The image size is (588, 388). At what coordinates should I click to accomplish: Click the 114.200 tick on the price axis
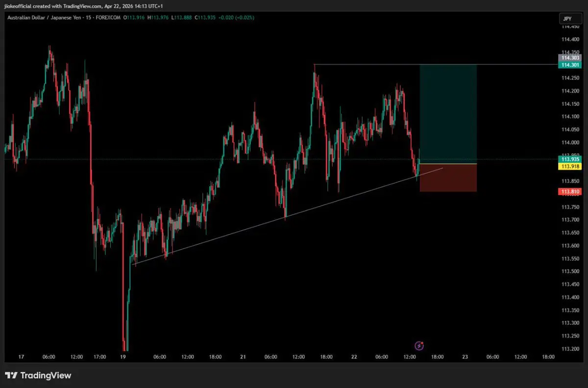point(570,91)
